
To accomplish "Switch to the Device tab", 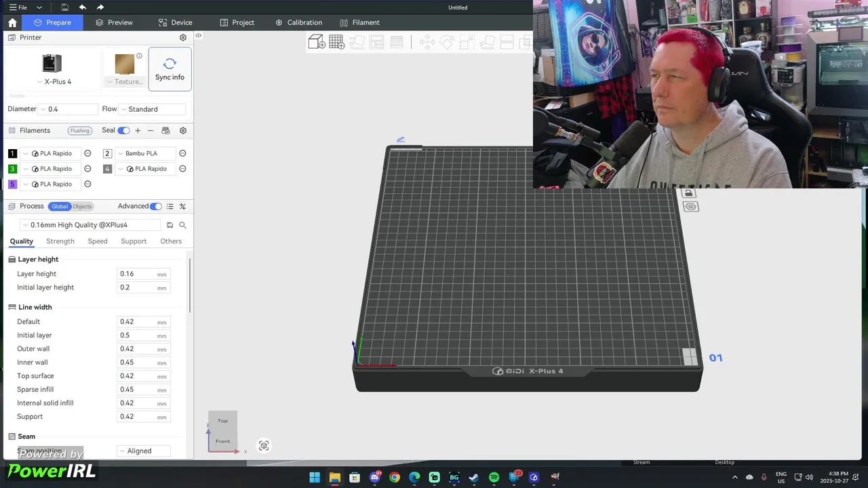I will (x=175, y=22).
